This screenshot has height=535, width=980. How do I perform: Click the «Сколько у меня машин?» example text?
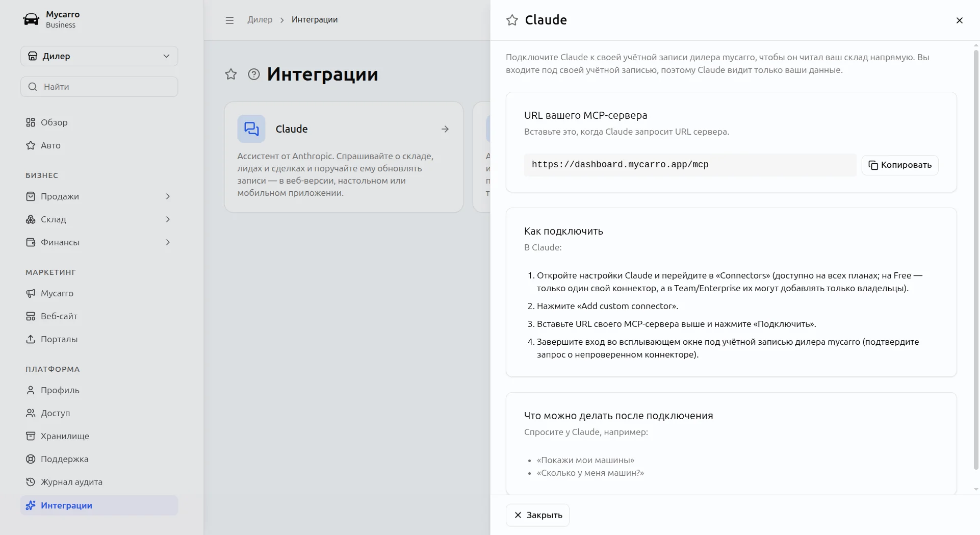590,473
